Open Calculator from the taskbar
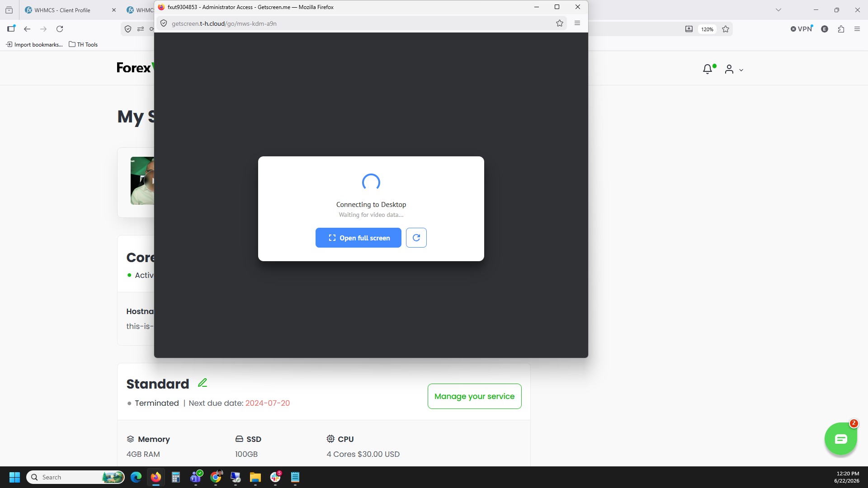 click(x=176, y=477)
